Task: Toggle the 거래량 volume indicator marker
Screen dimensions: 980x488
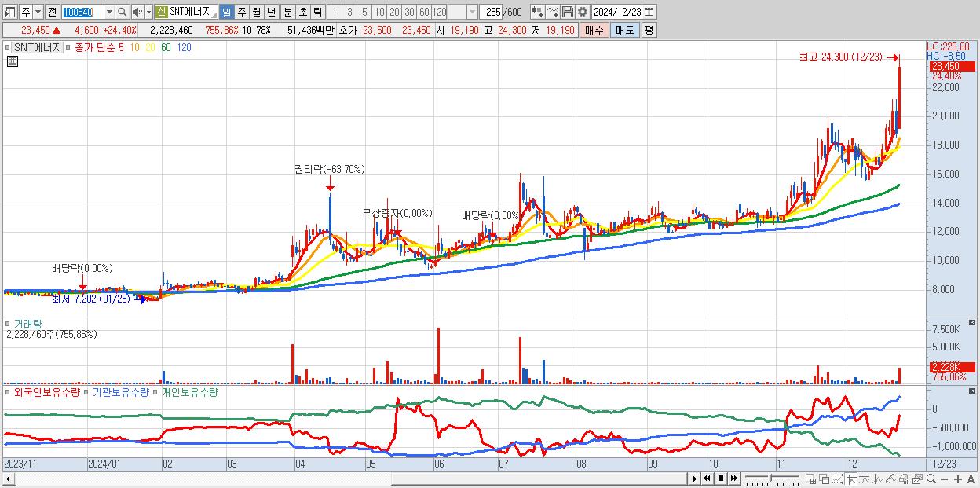Action: (9, 323)
